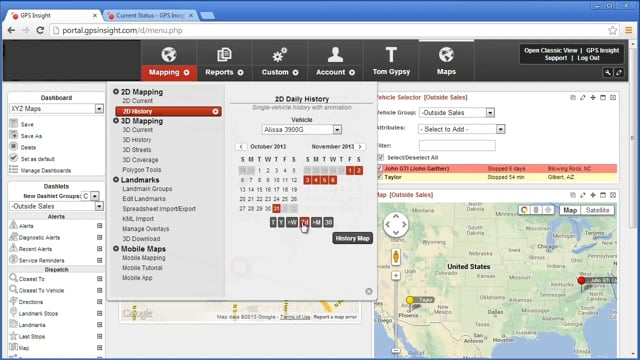Image resolution: width=640 pixels, height=360 pixels.
Task: Switch the map to Satellite view
Action: [x=597, y=210]
